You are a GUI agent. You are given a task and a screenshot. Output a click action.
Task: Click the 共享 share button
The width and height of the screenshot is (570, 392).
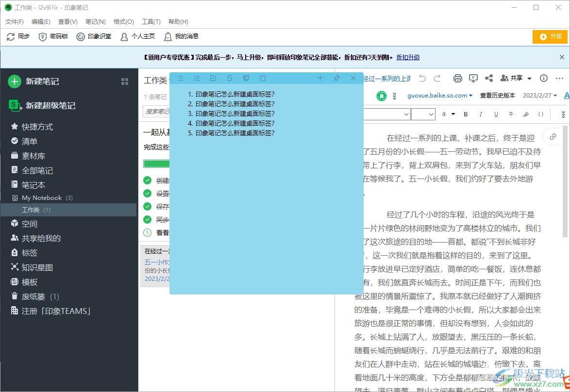pyautogui.click(x=511, y=78)
